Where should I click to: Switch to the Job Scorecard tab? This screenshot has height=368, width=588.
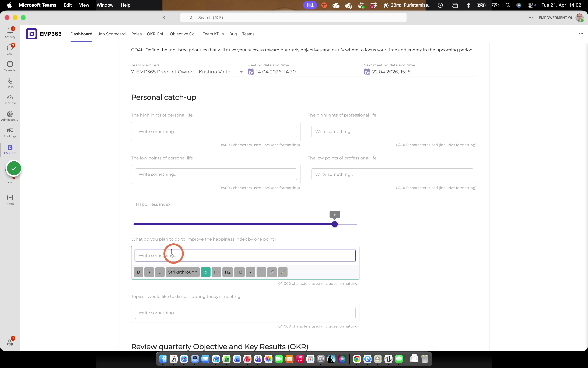click(x=111, y=34)
